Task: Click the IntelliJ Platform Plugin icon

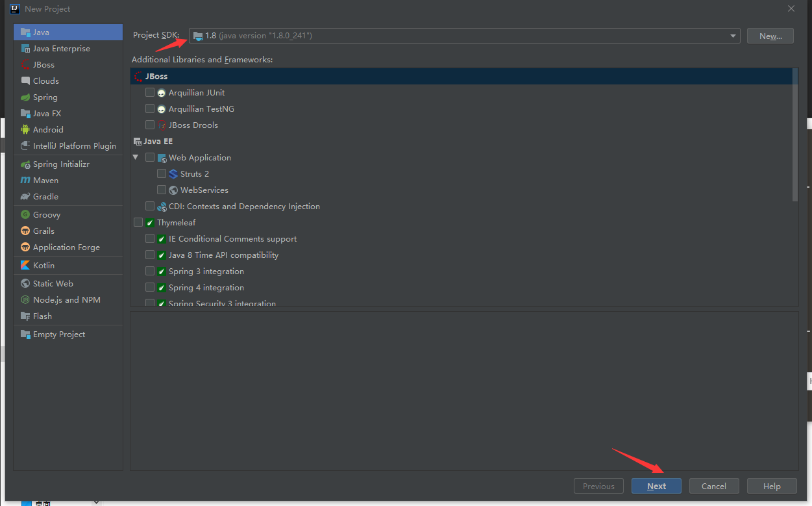Action: [25, 145]
